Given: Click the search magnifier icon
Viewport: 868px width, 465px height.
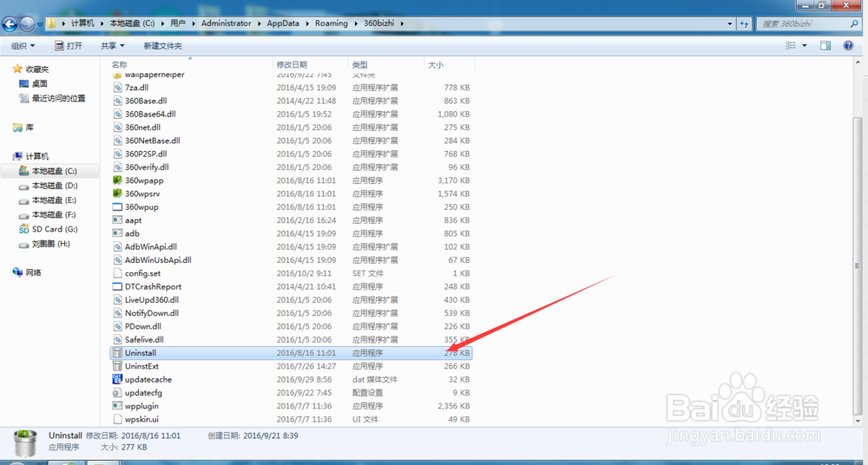Looking at the screenshot, I should point(854,23).
